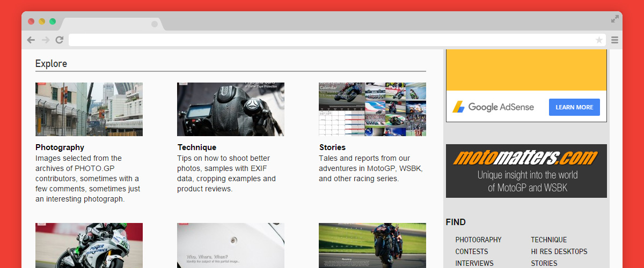Click text 'Tips on how to shoot better'
644x268 pixels.
point(224,158)
